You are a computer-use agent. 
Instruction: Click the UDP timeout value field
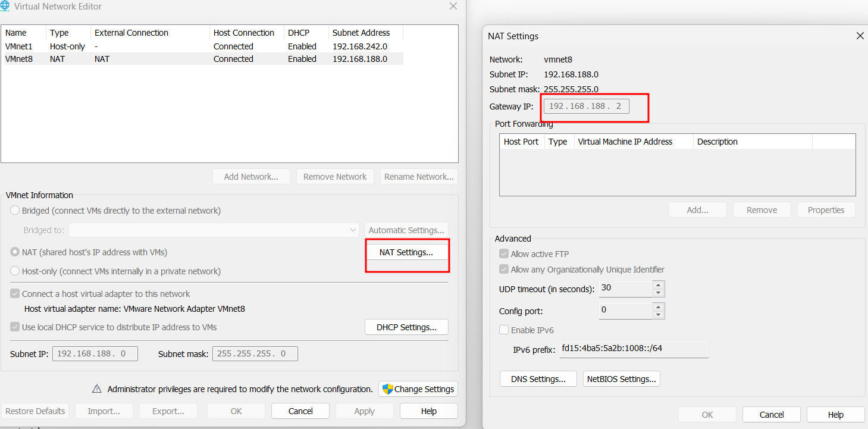[x=626, y=289]
